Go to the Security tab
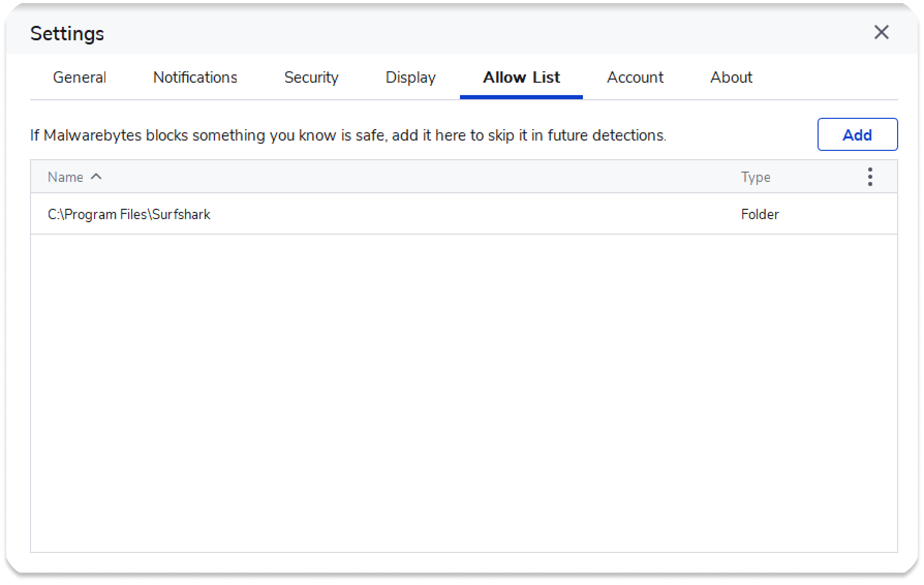This screenshot has width=924, height=585. coord(311,78)
